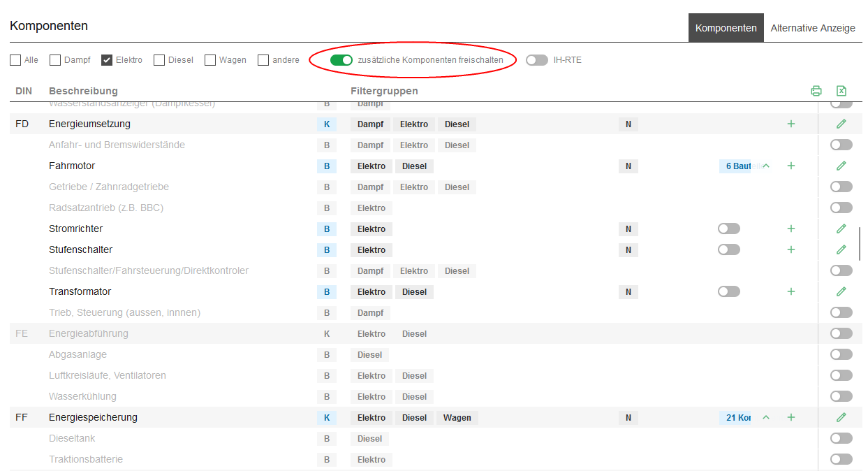The width and height of the screenshot is (868, 471).
Task: Switch to Alternative Anzeige tab
Action: (x=813, y=28)
